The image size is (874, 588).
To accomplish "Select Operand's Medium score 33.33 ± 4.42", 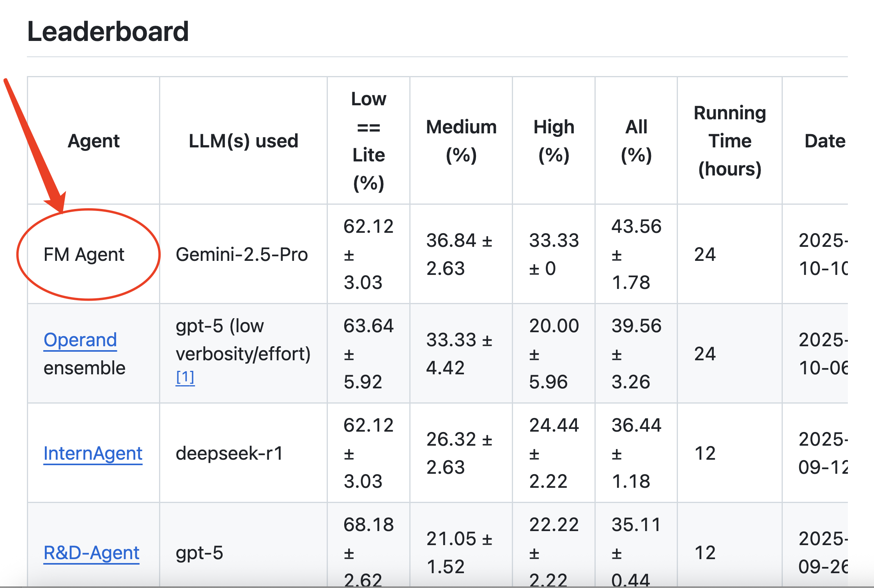I will [459, 354].
